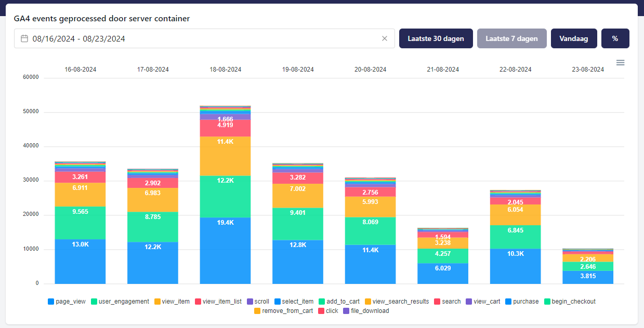Click the calendar icon in date field

click(x=24, y=38)
